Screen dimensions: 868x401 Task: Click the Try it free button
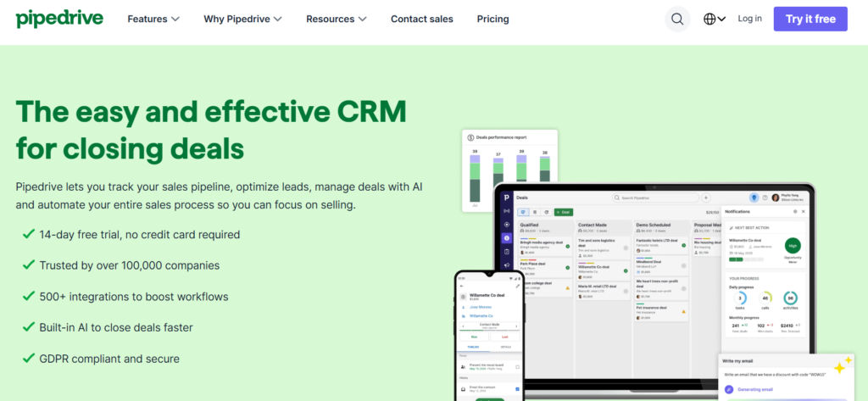(x=810, y=19)
